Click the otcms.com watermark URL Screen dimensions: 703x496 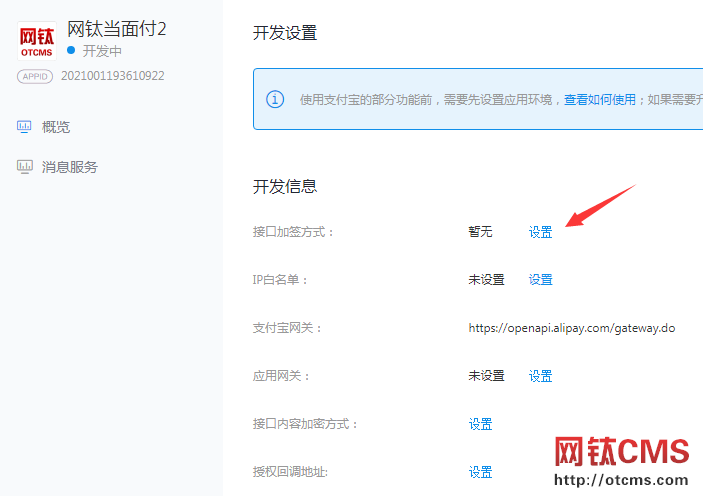click(x=622, y=480)
